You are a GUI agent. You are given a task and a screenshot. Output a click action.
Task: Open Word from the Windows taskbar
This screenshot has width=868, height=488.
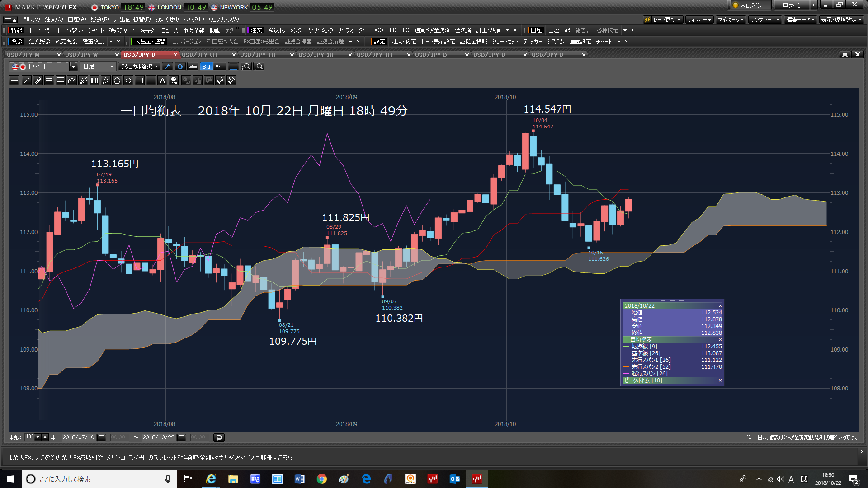[x=300, y=479]
